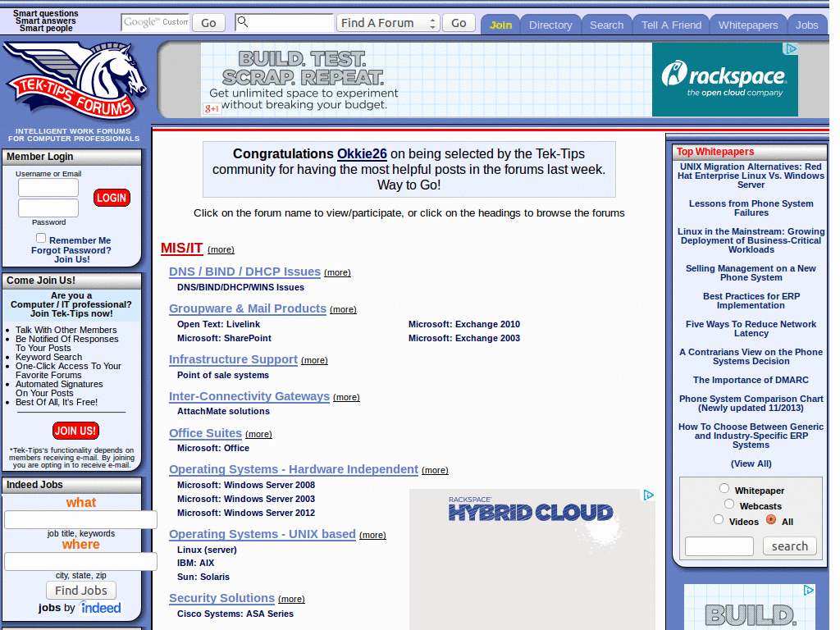Click Go next to Find A Forum
Screen dimensions: 840x630
tap(459, 23)
